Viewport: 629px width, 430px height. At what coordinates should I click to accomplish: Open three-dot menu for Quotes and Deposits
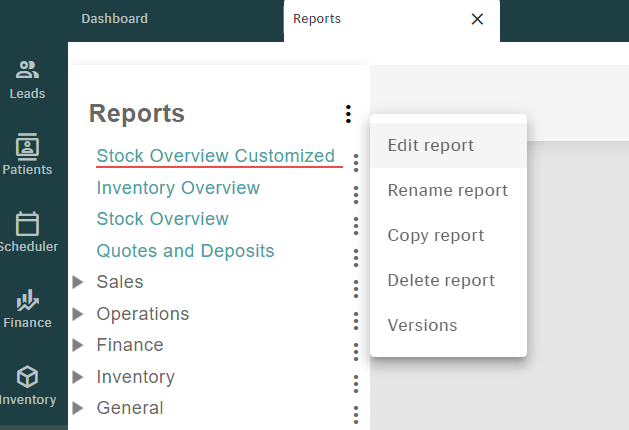coord(356,258)
